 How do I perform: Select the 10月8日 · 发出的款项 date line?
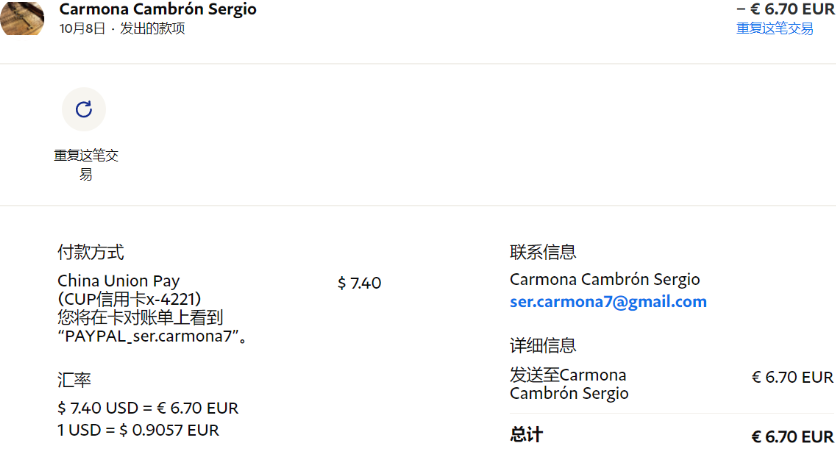tap(122, 28)
